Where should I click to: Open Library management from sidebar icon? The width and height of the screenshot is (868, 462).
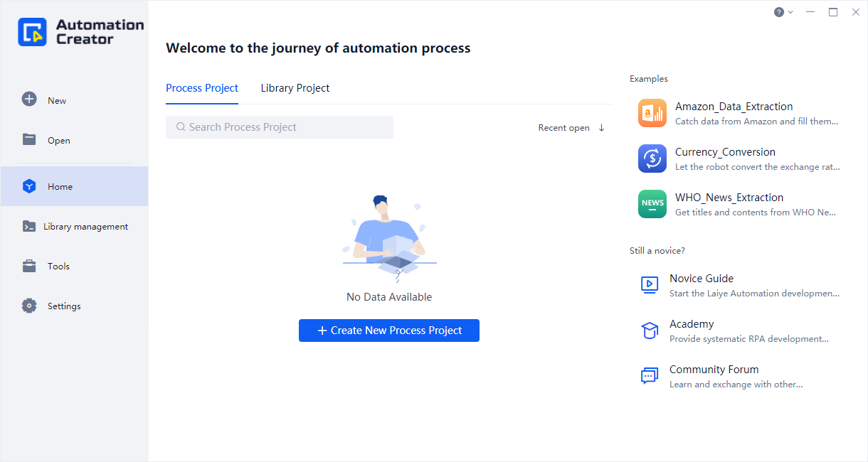29,226
